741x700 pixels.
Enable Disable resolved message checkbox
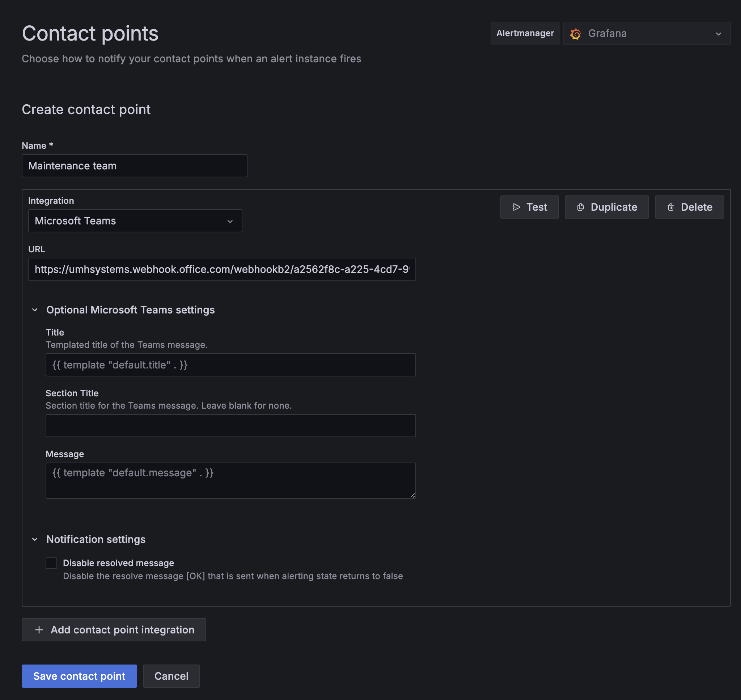coord(51,563)
